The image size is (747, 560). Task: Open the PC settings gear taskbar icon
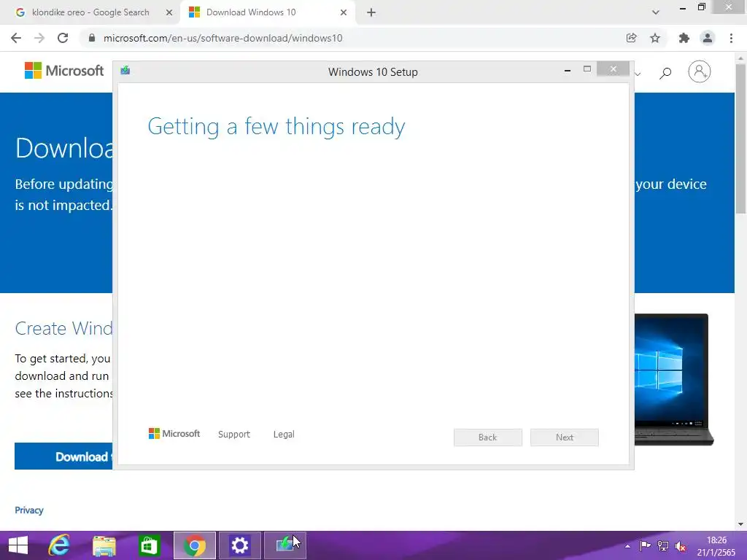click(239, 545)
